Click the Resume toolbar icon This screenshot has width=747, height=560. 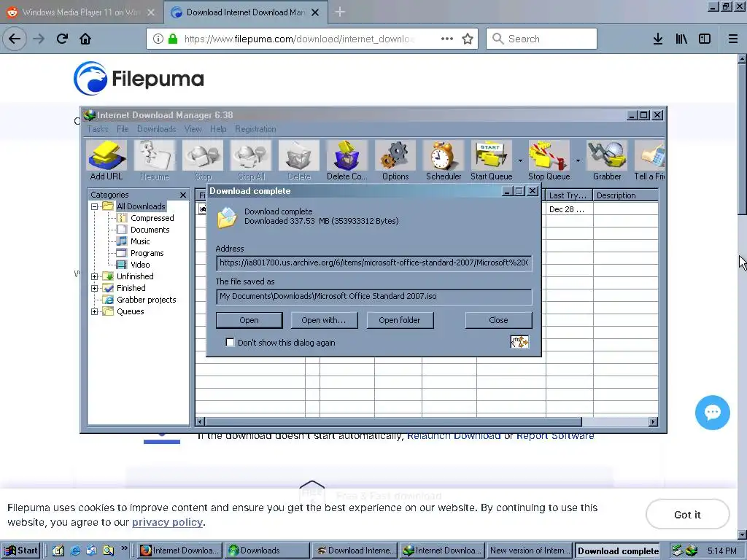[155, 160]
